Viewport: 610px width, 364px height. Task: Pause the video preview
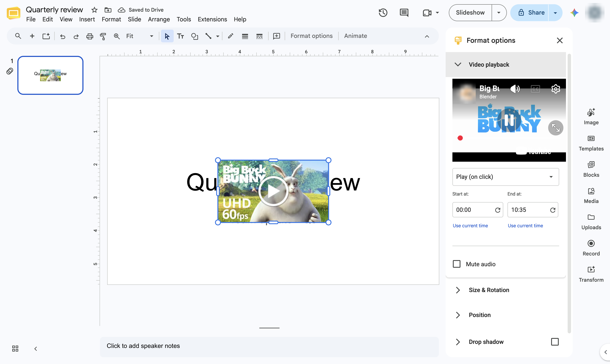click(x=509, y=120)
